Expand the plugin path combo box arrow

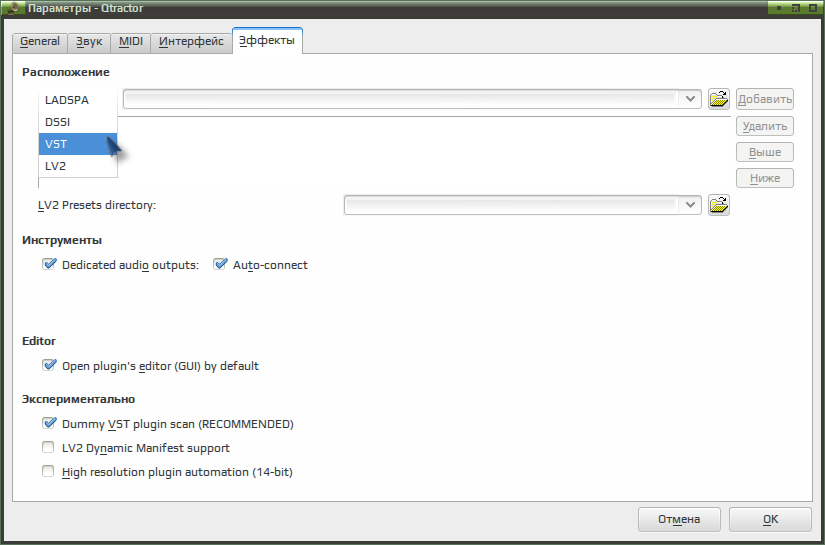[x=690, y=99]
